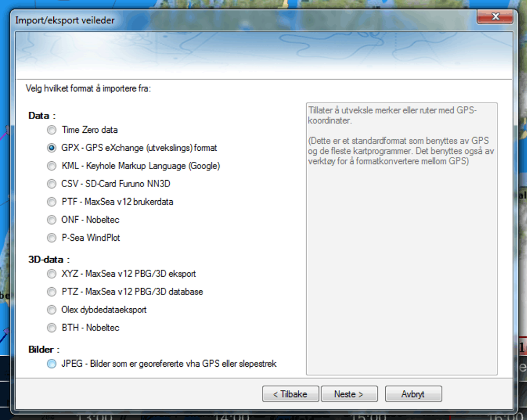Close the Import/eksport veileder dialog
The height and width of the screenshot is (420, 527).
coord(495,17)
